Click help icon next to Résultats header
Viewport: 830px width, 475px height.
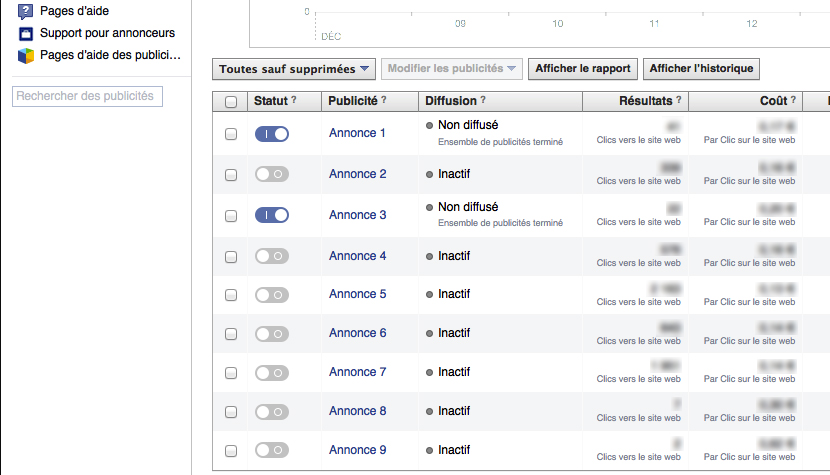[679, 101]
